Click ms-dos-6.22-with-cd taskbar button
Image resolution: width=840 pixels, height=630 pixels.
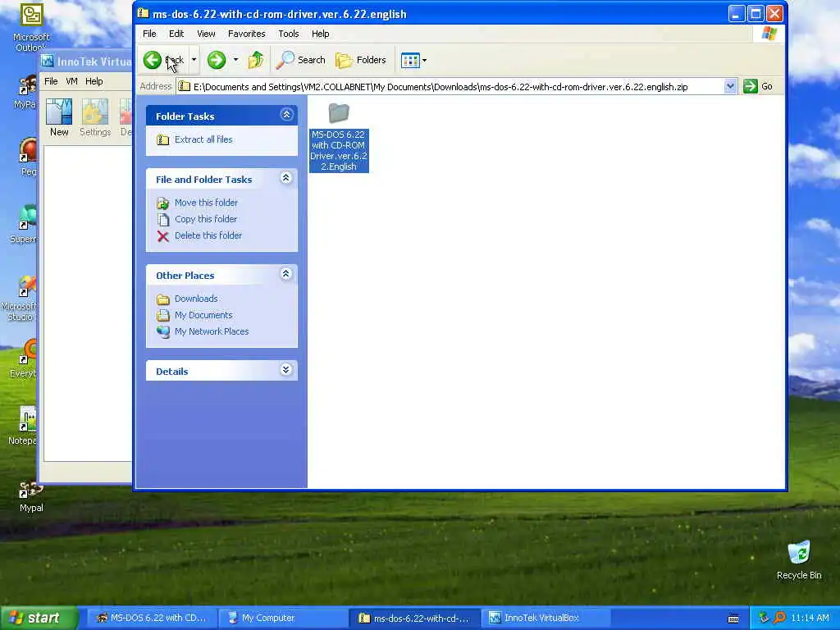tap(414, 619)
